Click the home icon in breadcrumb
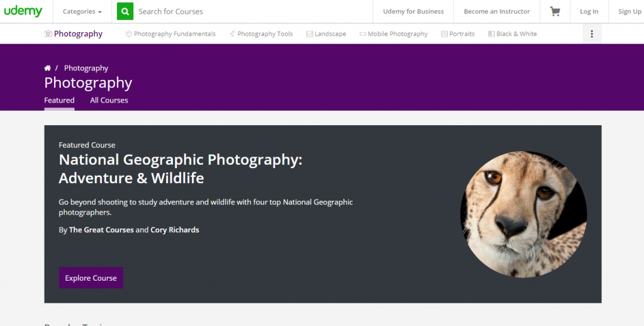The height and width of the screenshot is (326, 644). 48,68
